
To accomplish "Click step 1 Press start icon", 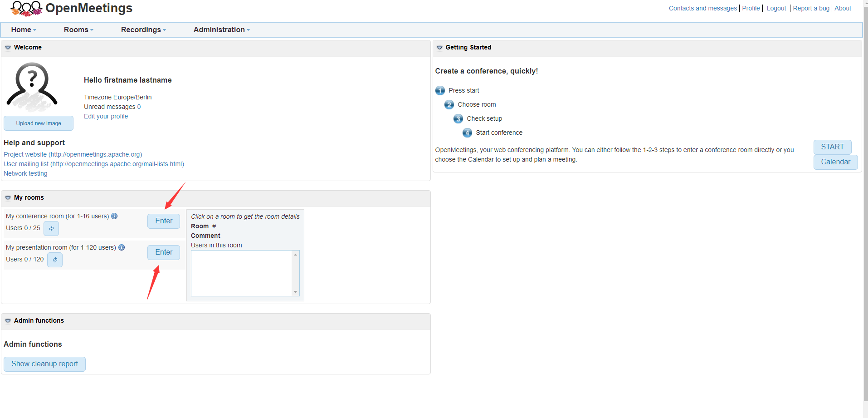I will (x=440, y=91).
